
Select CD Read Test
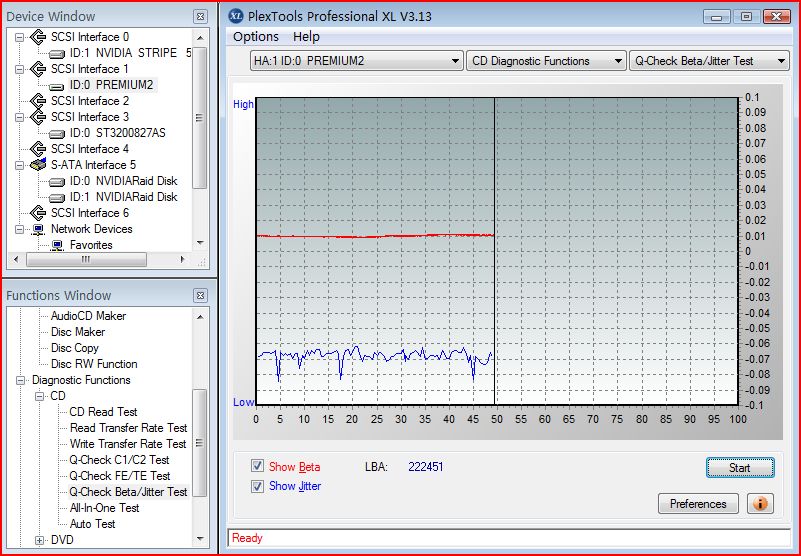(104, 412)
